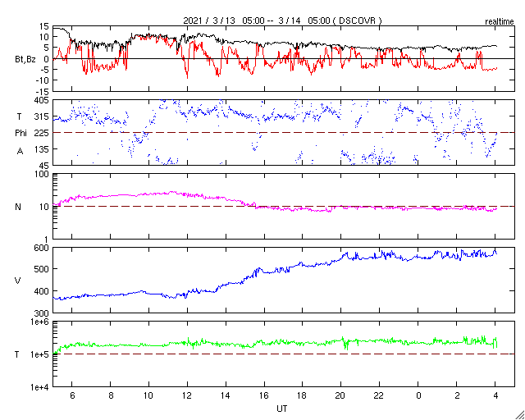Click the '14' hour label on time axis
This screenshot has width=525, height=420.
tap(226, 395)
